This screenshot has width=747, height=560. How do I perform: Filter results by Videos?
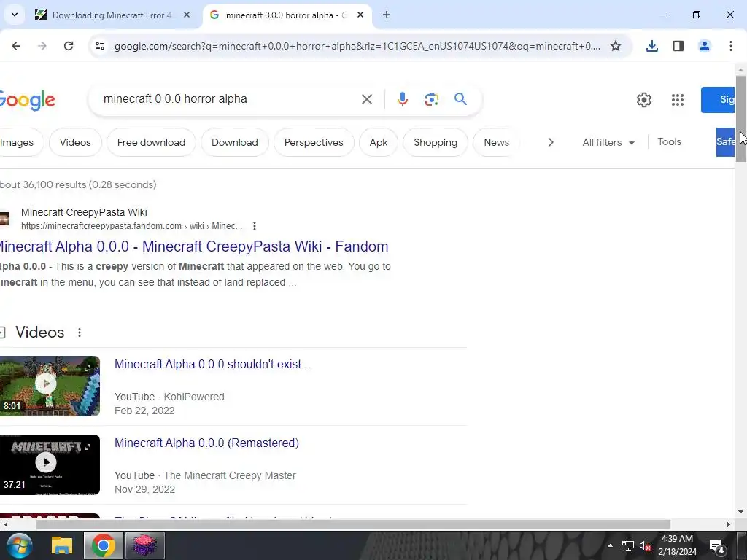pyautogui.click(x=75, y=142)
